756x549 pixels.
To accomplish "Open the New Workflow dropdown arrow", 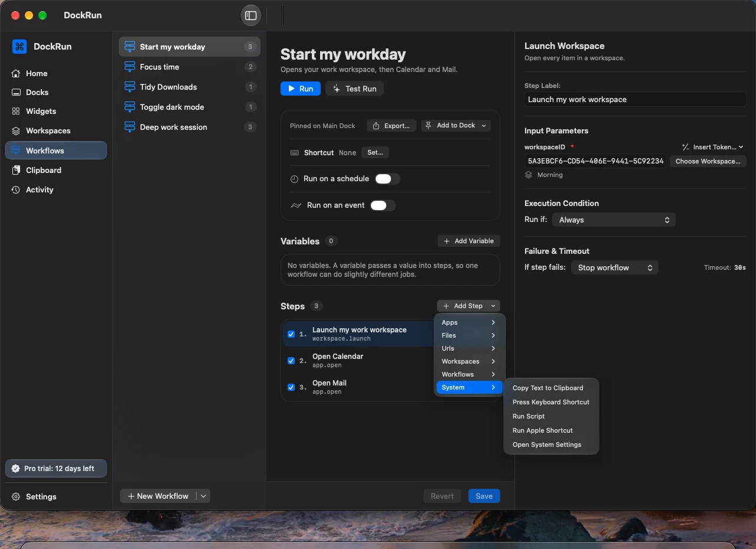I will 203,496.
